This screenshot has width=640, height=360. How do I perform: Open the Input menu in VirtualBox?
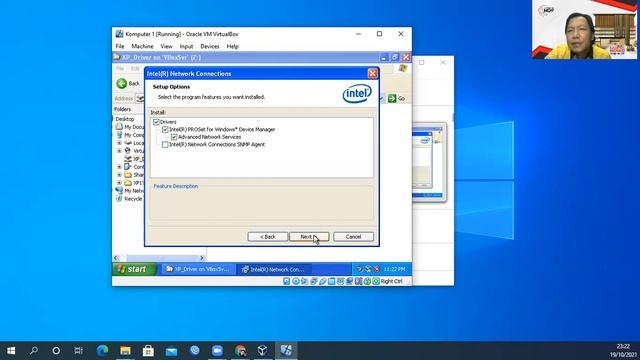(x=186, y=47)
